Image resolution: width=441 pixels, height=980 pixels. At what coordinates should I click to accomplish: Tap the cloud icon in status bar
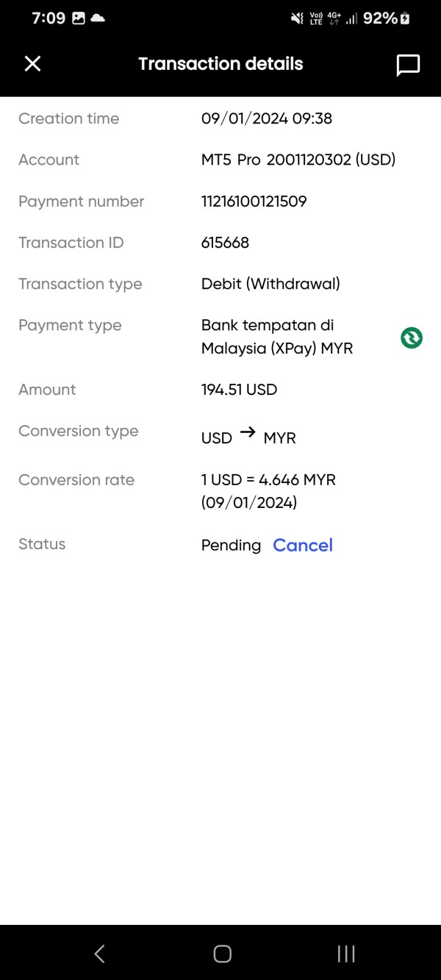point(97,18)
